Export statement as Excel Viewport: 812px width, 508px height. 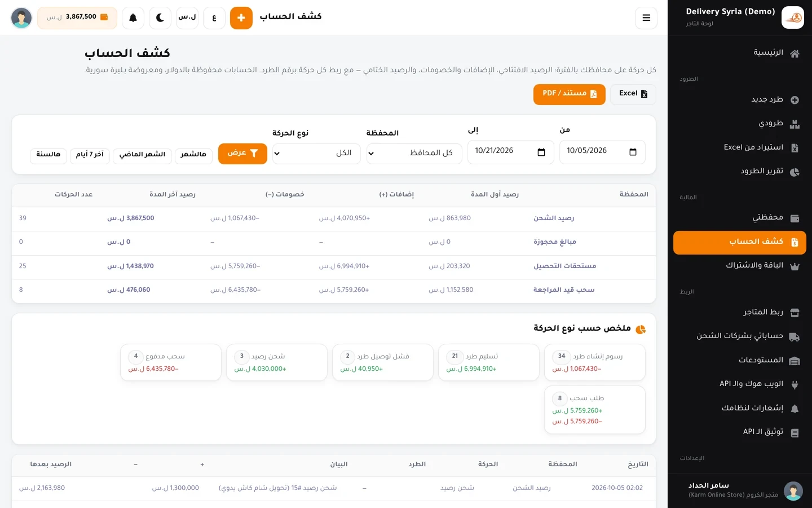pyautogui.click(x=633, y=94)
